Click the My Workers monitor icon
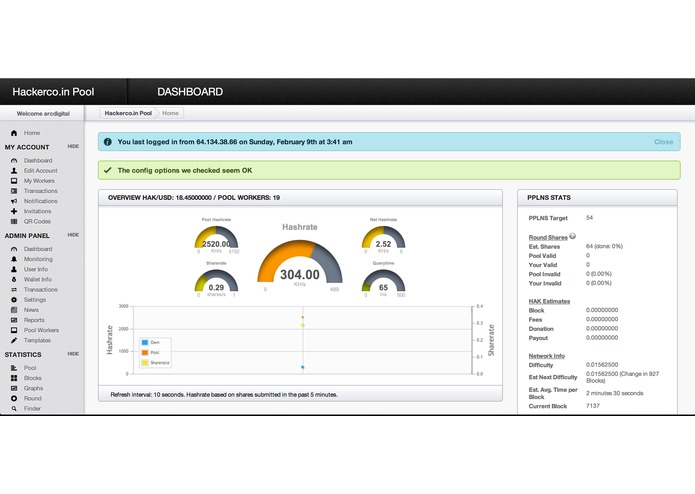The width and height of the screenshot is (695, 494). point(14,181)
